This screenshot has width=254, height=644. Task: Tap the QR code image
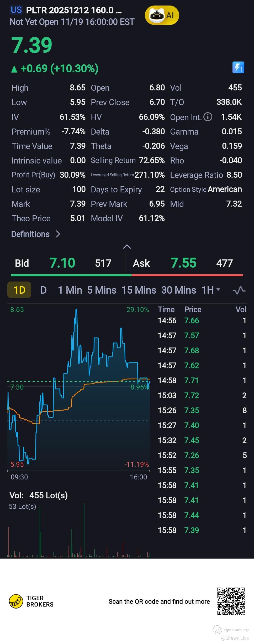click(x=231, y=601)
